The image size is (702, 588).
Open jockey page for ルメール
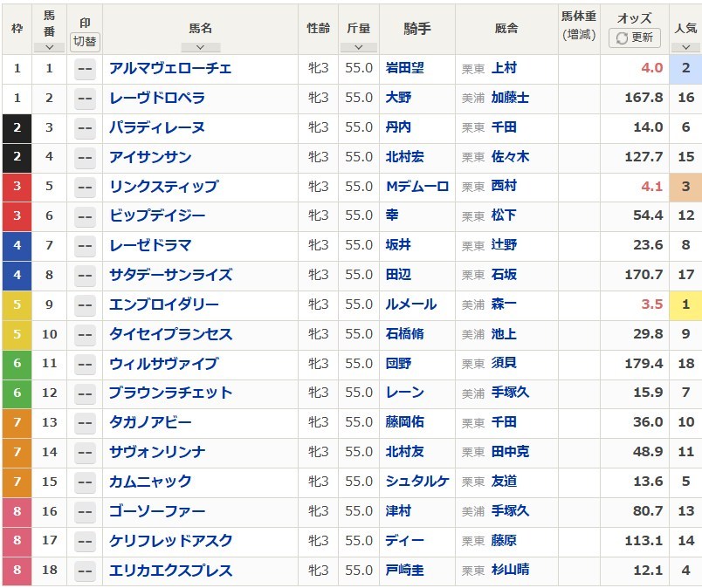411,304
